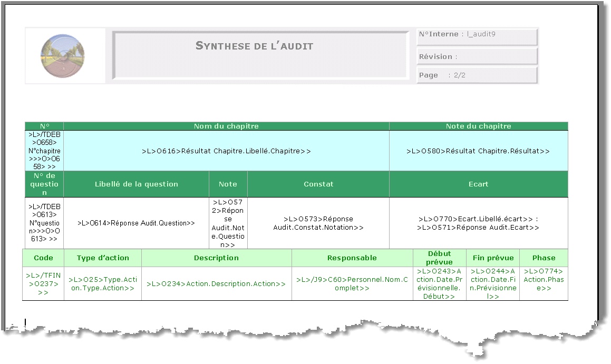Screen dimensions: 611x364
Task: Click the Résultat Chapitre.Résultat merge field
Action: coord(478,151)
